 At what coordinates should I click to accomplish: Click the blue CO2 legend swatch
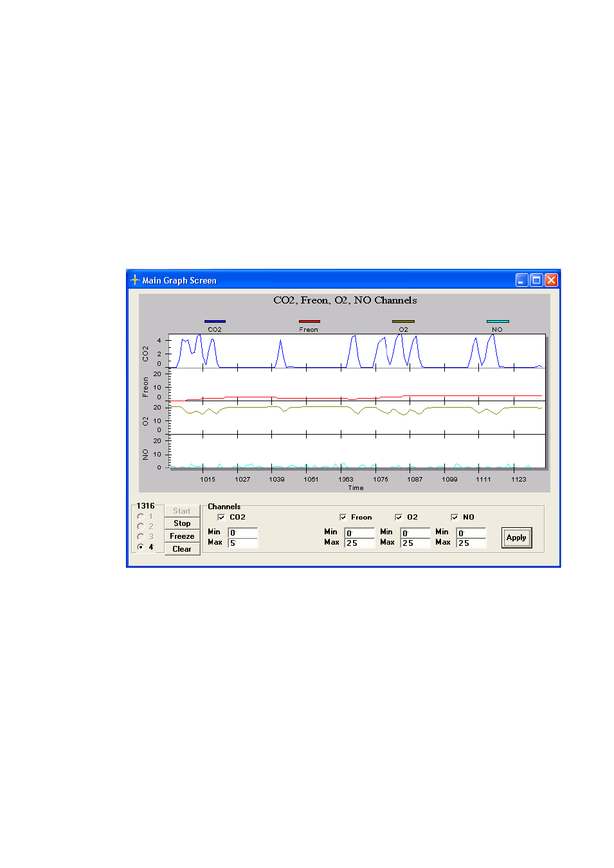(x=215, y=321)
